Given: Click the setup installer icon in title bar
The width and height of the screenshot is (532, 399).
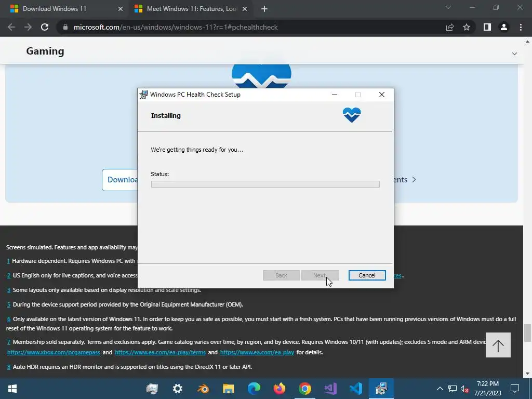Looking at the screenshot, I should click(144, 95).
